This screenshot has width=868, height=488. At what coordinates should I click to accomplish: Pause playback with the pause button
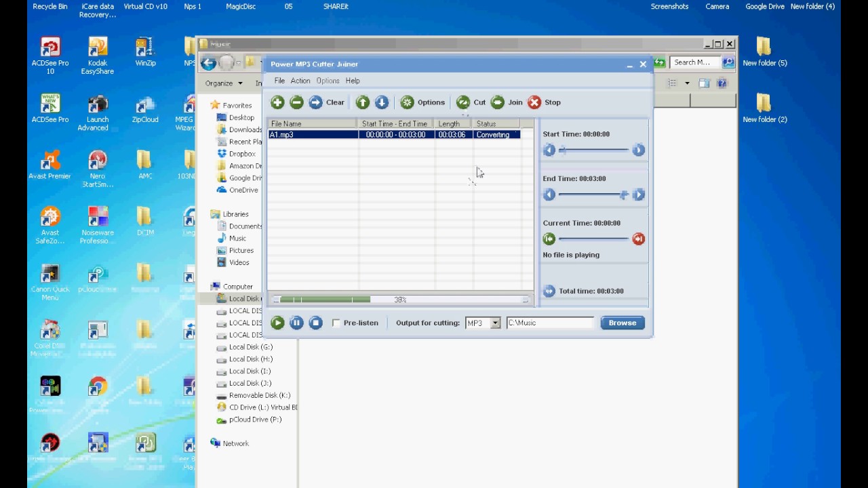click(x=296, y=323)
